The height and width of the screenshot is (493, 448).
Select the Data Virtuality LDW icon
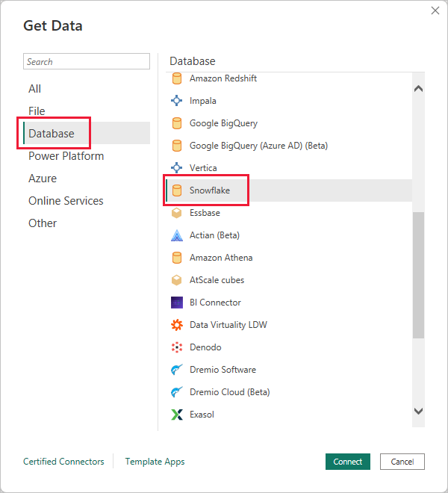pos(177,325)
